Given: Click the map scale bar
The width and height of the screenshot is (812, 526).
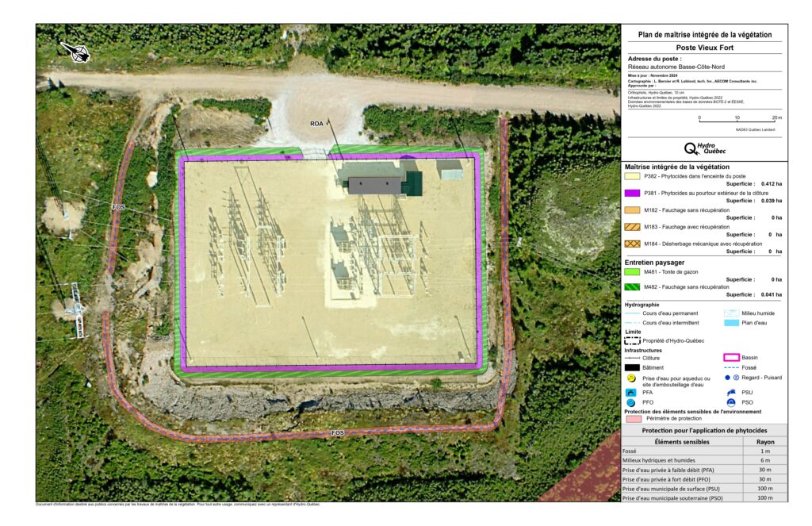Looking at the screenshot, I should 737,121.
